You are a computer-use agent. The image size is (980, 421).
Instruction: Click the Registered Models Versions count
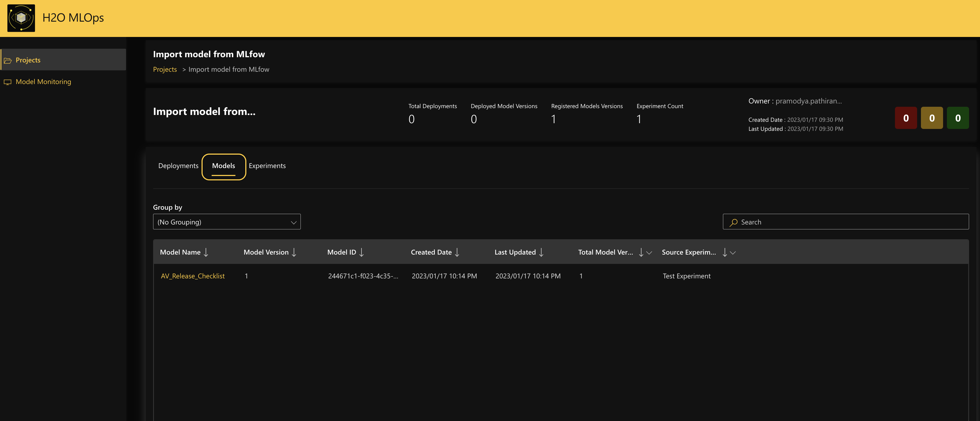coord(553,119)
